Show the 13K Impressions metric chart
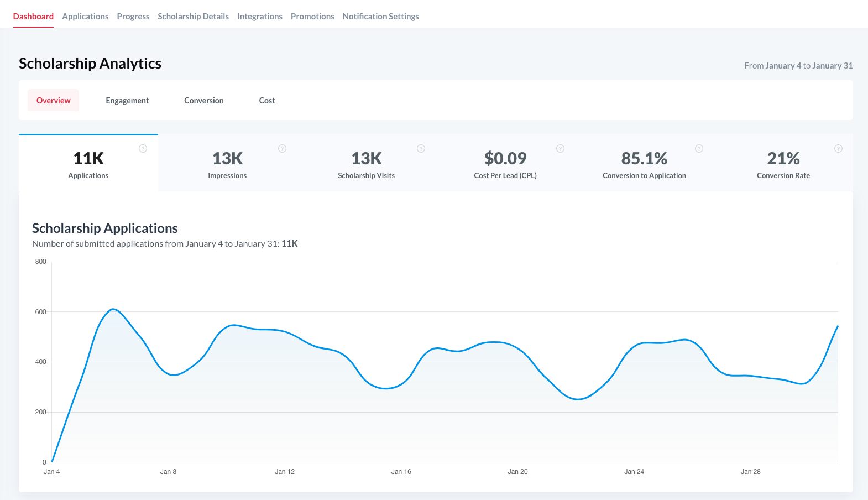868x500 pixels. click(227, 163)
